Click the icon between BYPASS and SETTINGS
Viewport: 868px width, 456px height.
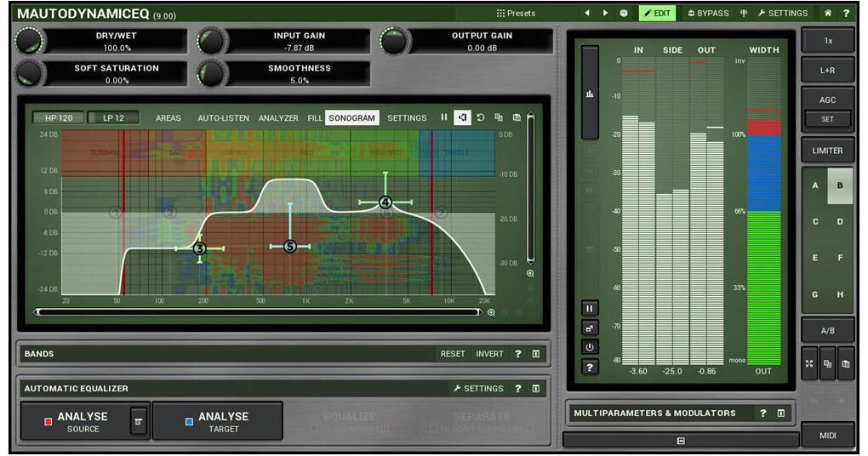tap(744, 14)
